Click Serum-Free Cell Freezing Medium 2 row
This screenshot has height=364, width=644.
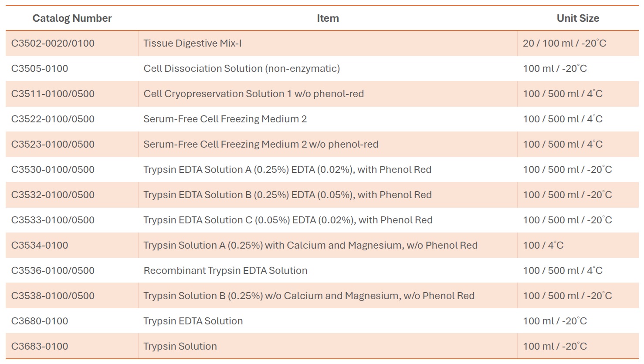322,119
